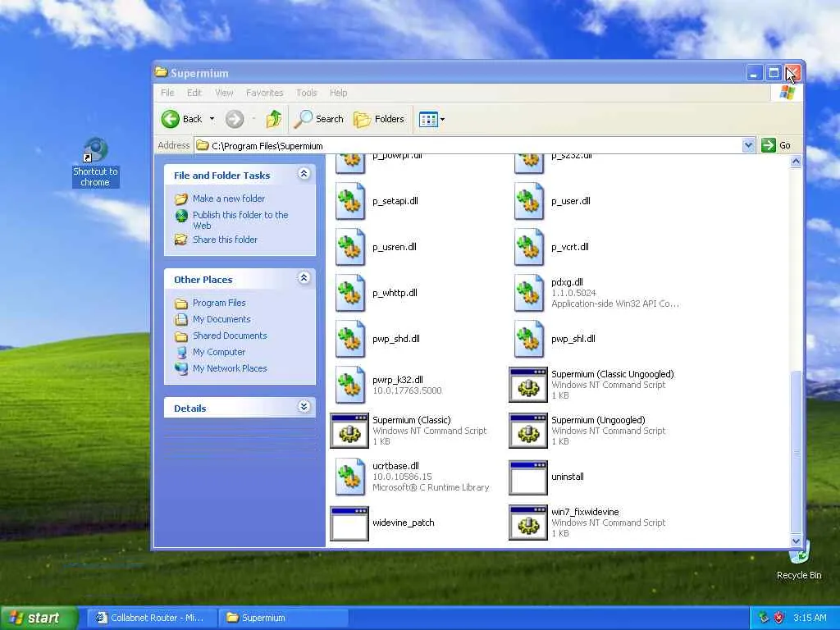Click Share this folder

click(225, 240)
